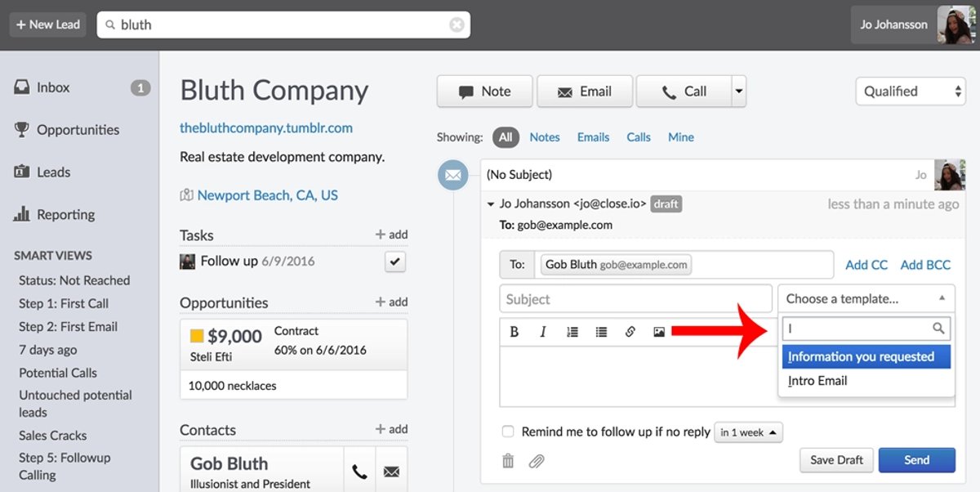Open the $9,000 Contract opportunity card
The height and width of the screenshot is (492, 980).
[x=294, y=359]
